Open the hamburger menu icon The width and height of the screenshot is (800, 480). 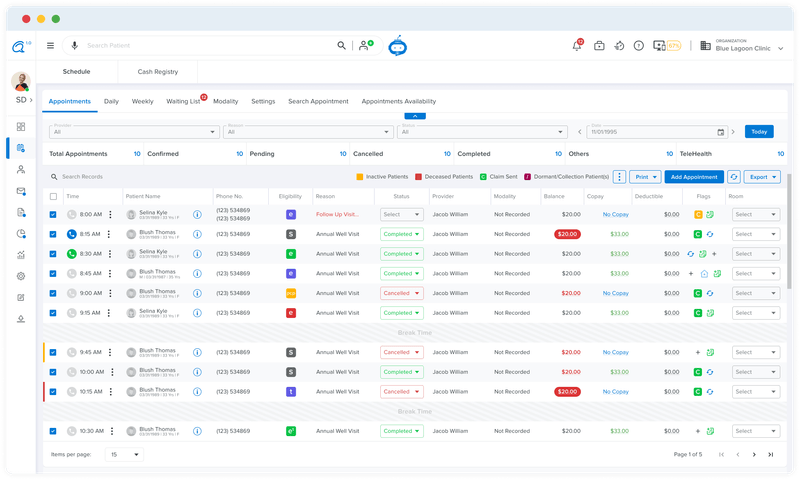click(50, 45)
